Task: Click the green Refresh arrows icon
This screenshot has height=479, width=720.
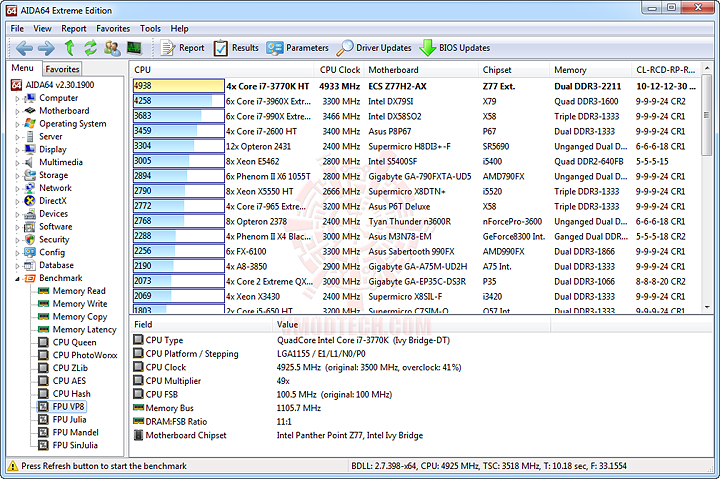Action: [90, 48]
